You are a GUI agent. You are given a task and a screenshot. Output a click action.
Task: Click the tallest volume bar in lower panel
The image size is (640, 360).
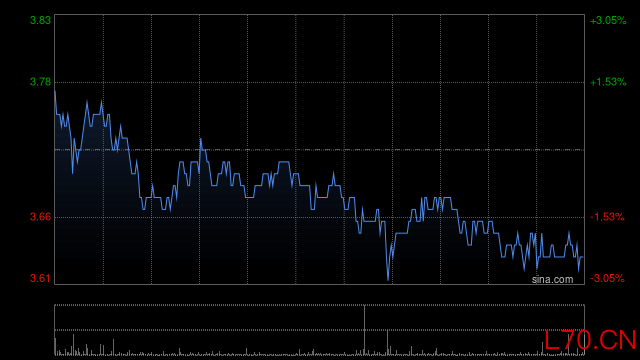364,330
